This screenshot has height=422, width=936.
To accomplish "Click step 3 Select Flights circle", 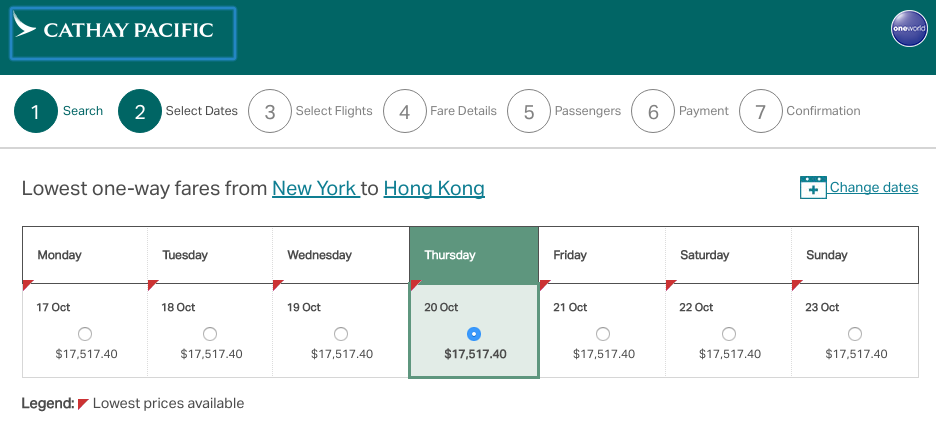I will tap(270, 111).
